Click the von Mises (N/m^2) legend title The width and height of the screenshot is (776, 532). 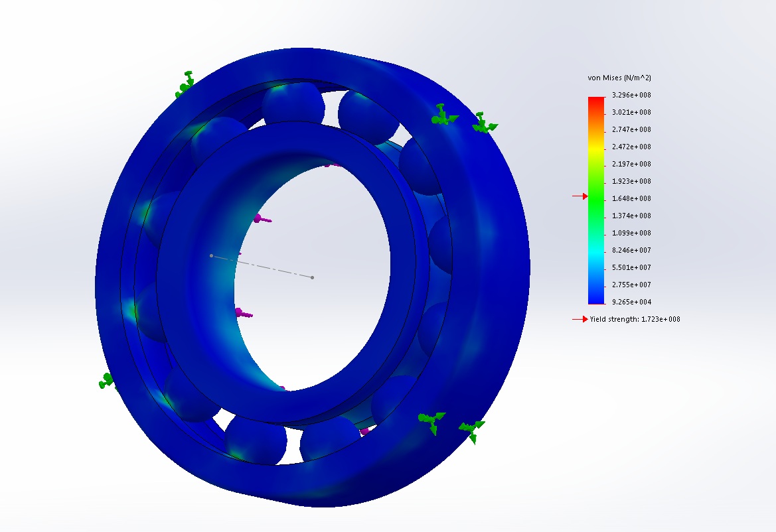point(619,78)
